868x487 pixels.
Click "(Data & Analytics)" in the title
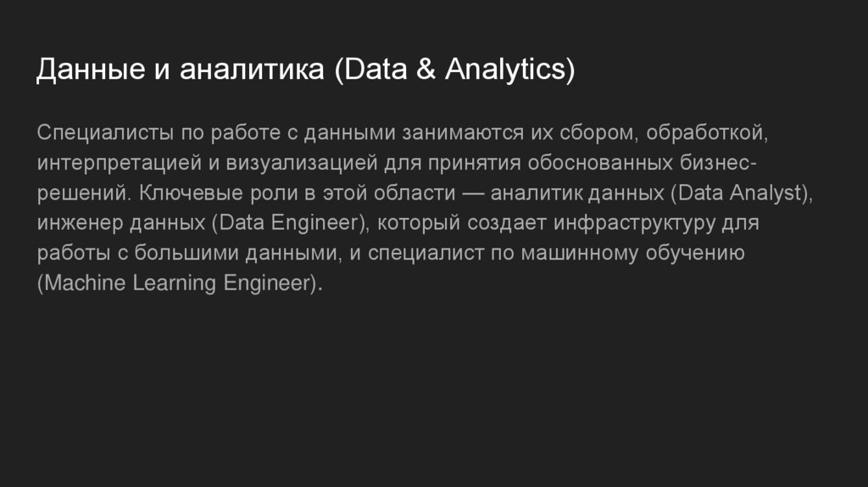(x=453, y=70)
